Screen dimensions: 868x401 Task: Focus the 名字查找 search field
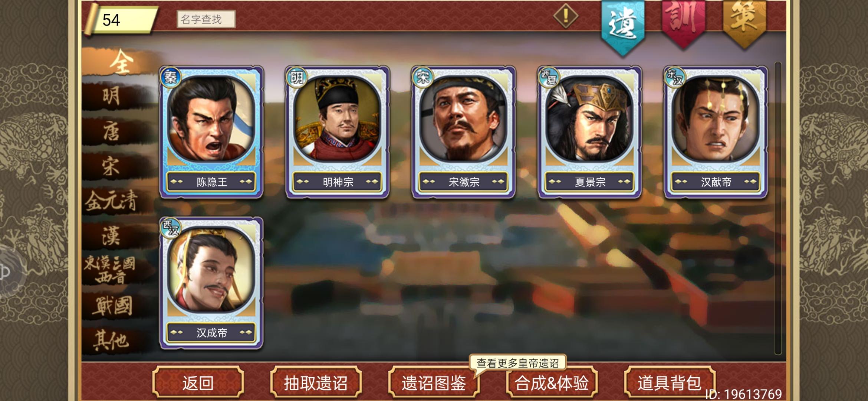pos(206,19)
